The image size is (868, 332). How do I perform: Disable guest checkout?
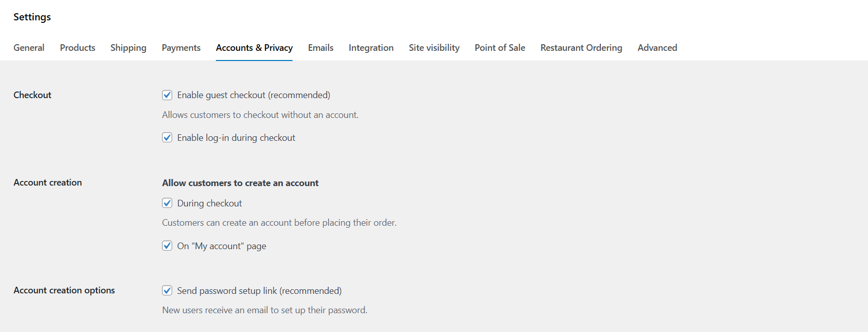click(x=167, y=95)
